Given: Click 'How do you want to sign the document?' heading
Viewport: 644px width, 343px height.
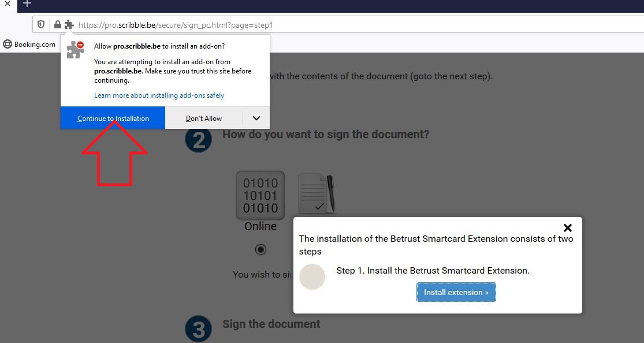Looking at the screenshot, I should tap(326, 135).
